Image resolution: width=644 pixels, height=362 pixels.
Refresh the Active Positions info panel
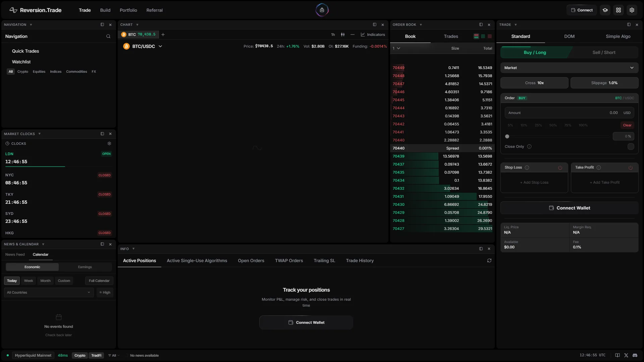489,261
